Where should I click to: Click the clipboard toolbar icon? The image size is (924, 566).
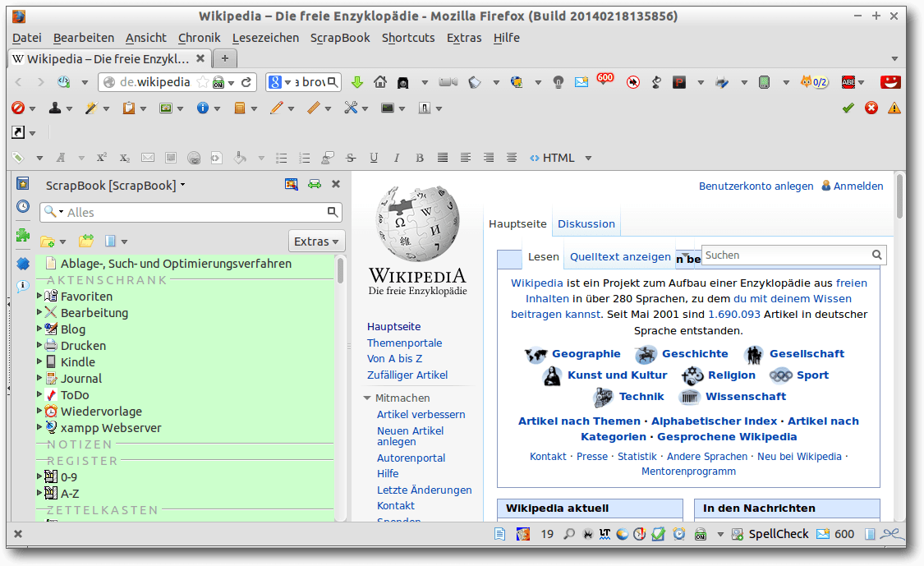coord(128,108)
